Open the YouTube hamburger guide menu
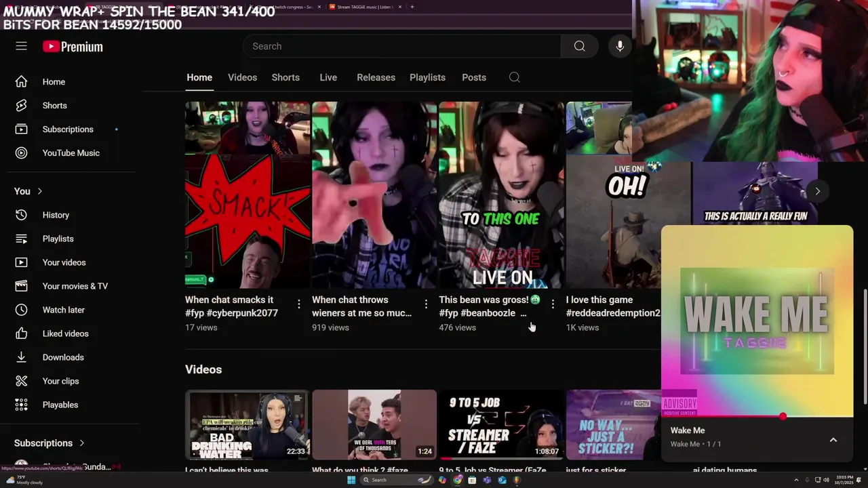 click(x=21, y=46)
